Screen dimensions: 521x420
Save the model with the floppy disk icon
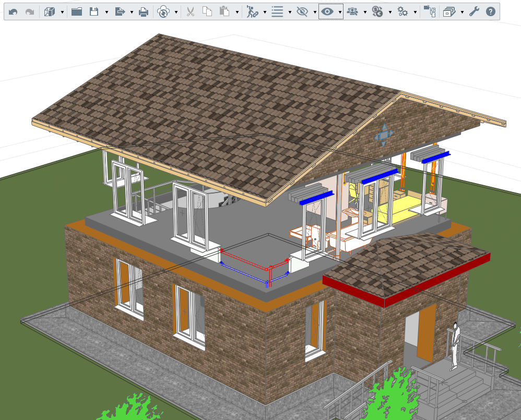[x=94, y=12]
